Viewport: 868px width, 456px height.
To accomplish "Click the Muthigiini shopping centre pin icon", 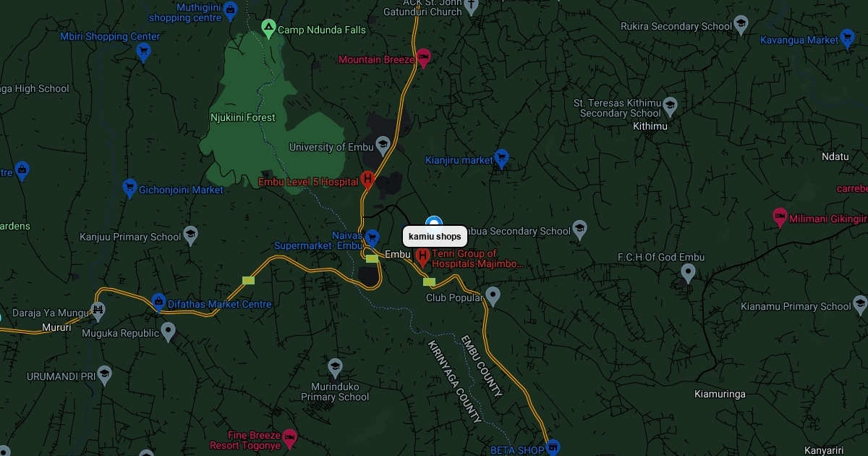I will [230, 10].
